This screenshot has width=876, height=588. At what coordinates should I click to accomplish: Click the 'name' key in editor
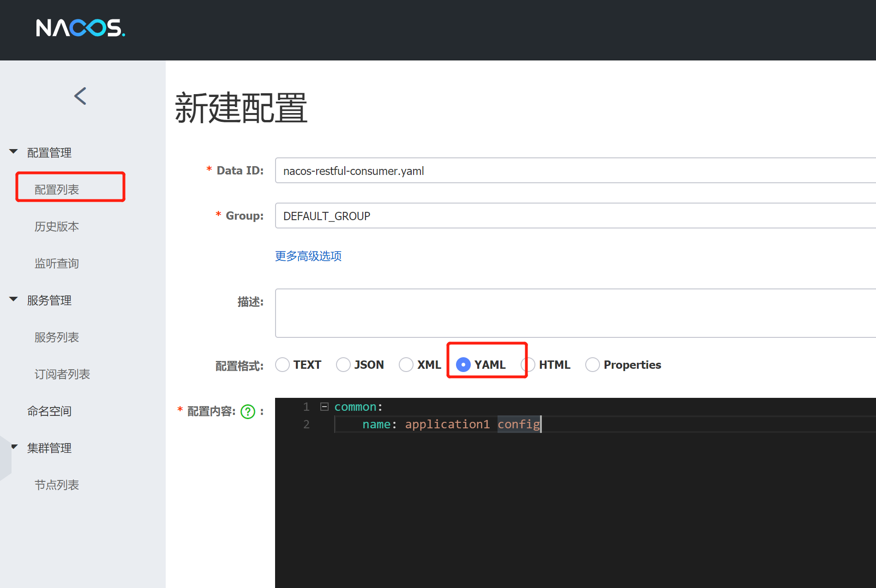pos(376,424)
